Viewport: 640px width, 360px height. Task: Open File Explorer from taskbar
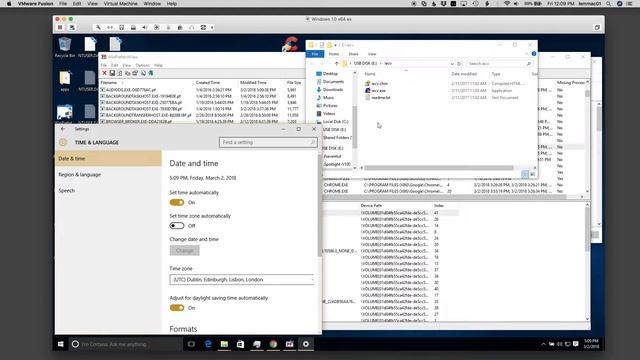[224, 344]
